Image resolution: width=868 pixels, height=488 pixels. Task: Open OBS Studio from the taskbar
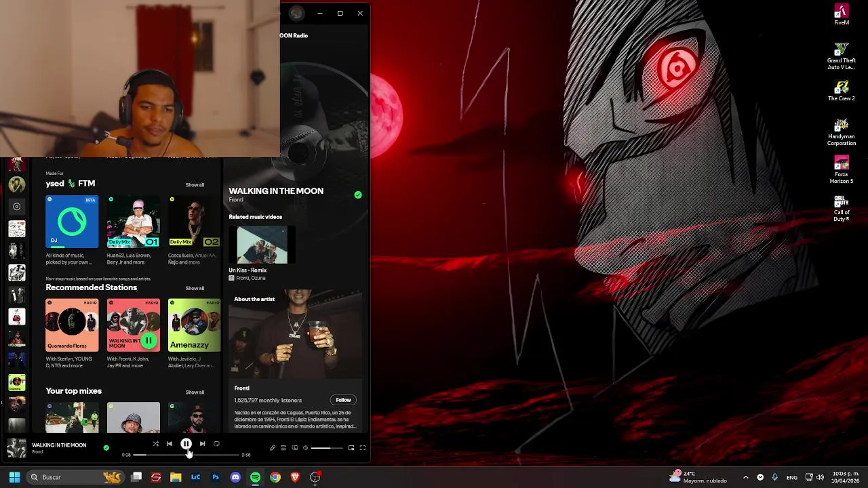pyautogui.click(x=315, y=477)
